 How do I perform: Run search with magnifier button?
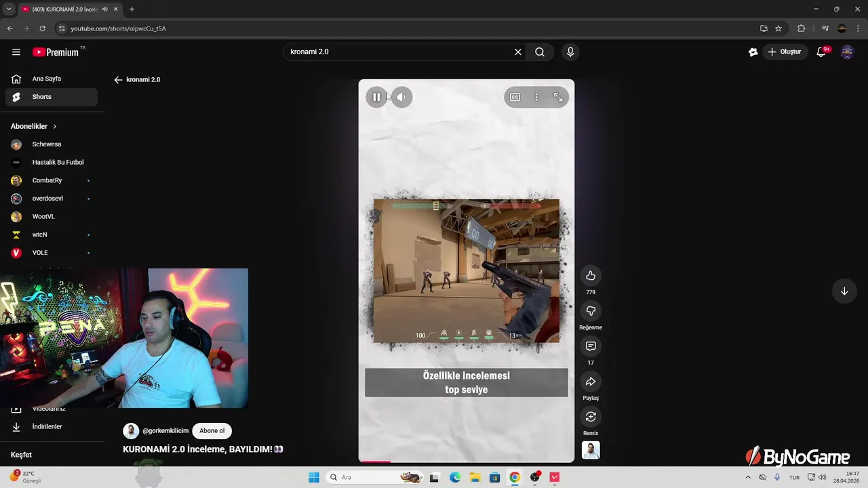[x=540, y=52]
